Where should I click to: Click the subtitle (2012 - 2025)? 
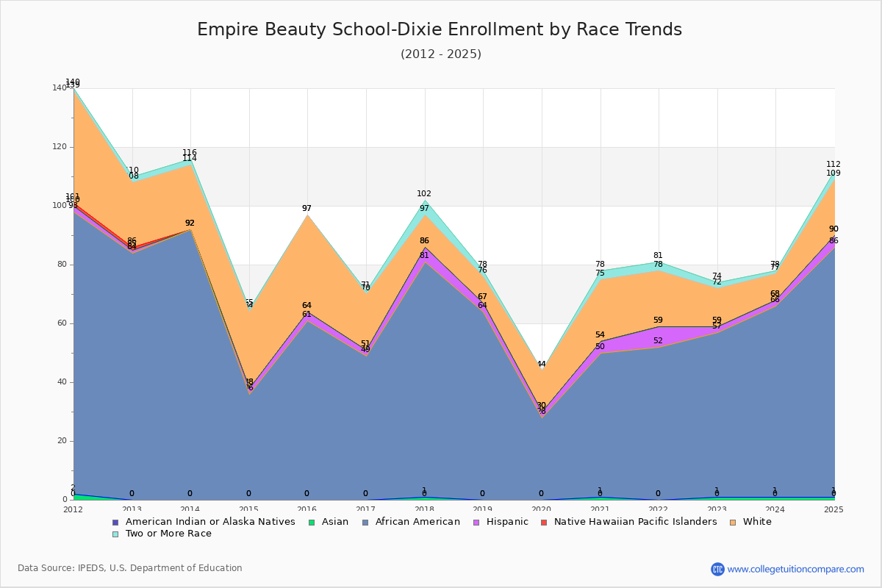point(441,54)
